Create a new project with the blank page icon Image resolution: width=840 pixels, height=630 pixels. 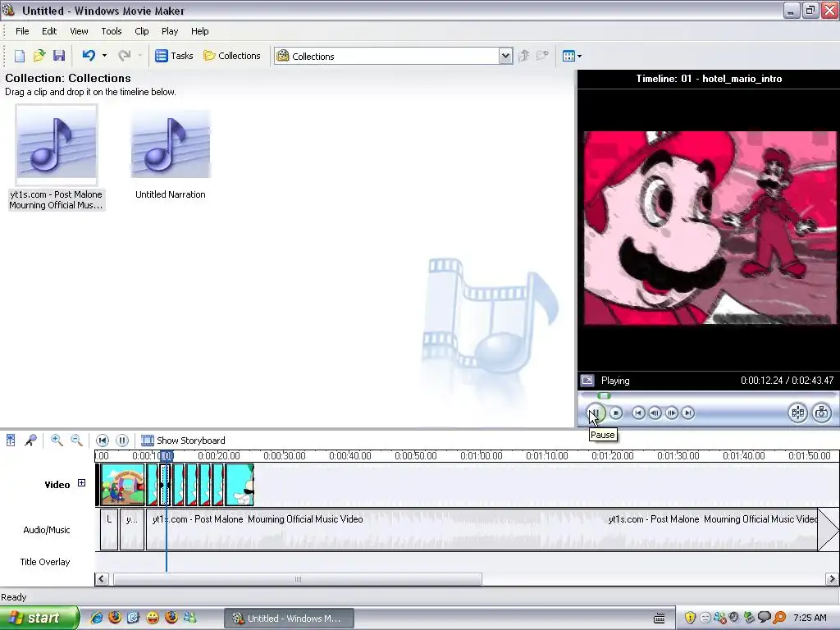pos(20,56)
